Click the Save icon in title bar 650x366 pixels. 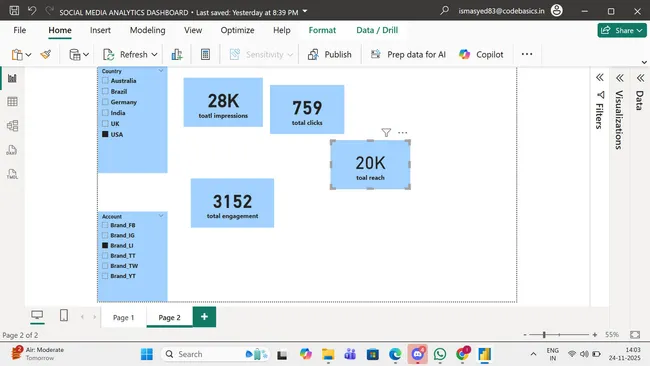tap(14, 11)
